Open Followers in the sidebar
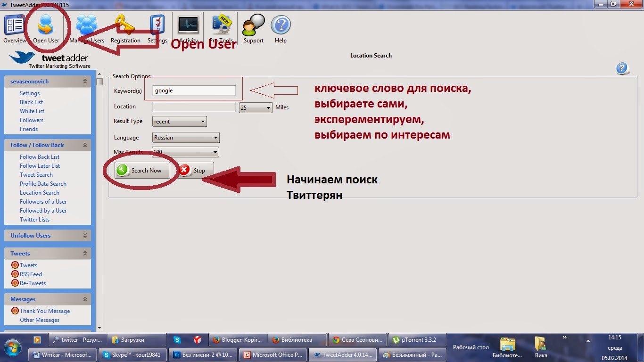 pyautogui.click(x=32, y=120)
